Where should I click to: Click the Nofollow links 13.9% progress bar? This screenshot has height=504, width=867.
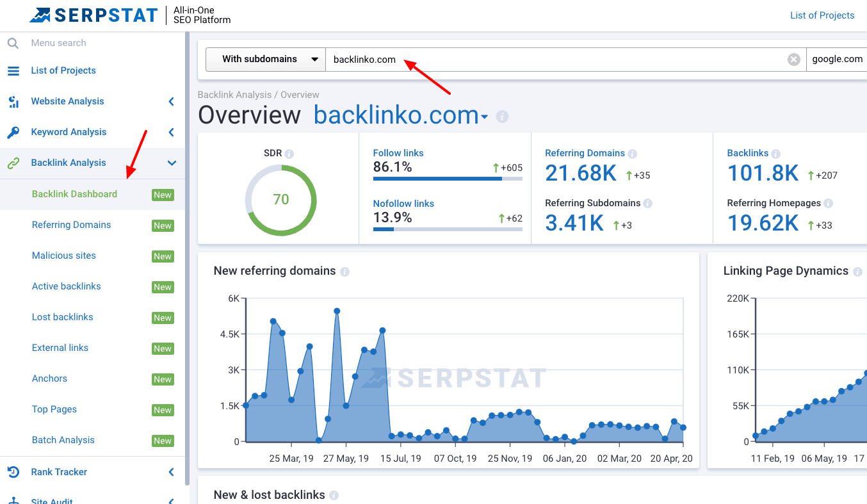448,229
